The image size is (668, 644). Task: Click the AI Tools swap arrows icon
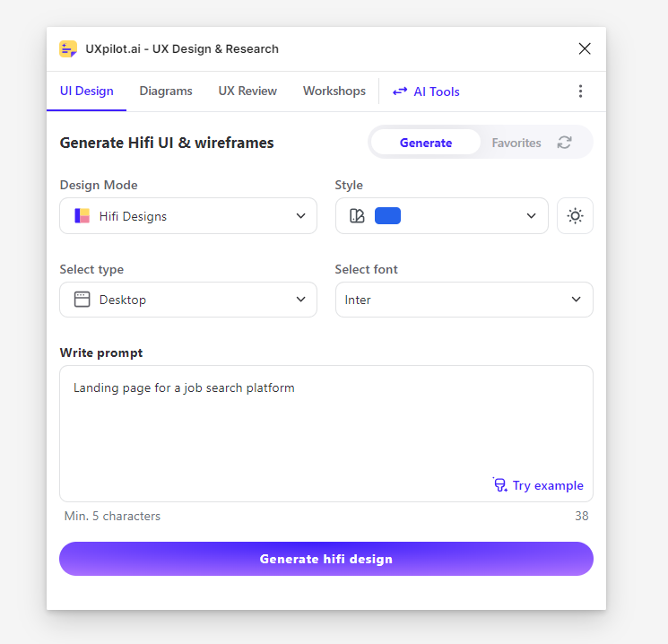pyautogui.click(x=400, y=91)
